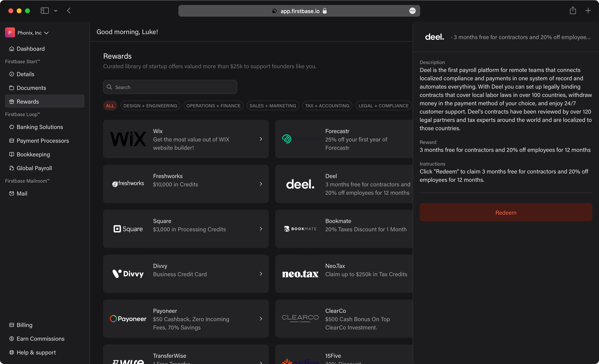Filter by Design + Engineering category
The image size is (599, 364).
coord(150,106)
